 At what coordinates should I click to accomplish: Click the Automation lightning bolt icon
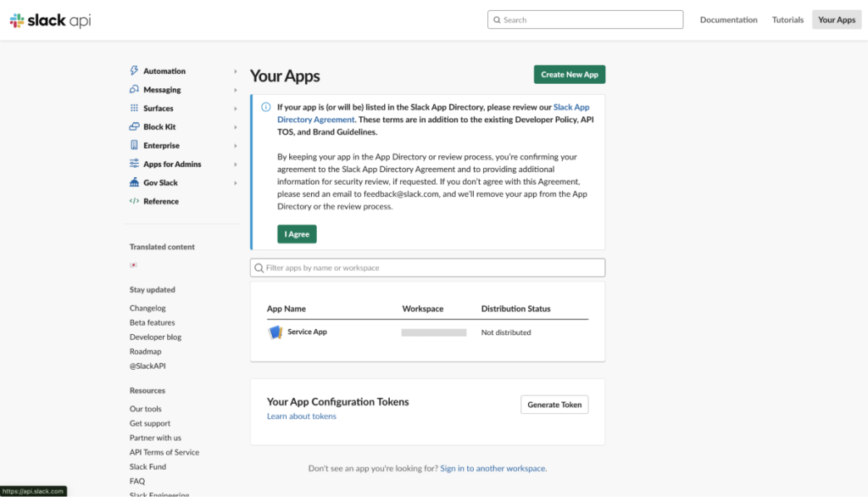[134, 71]
